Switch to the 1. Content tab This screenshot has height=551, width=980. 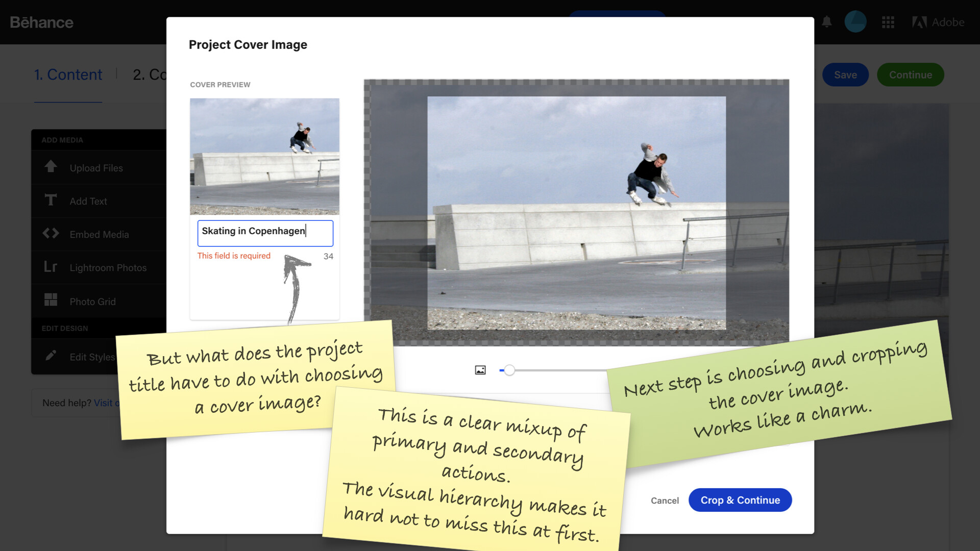pyautogui.click(x=68, y=74)
